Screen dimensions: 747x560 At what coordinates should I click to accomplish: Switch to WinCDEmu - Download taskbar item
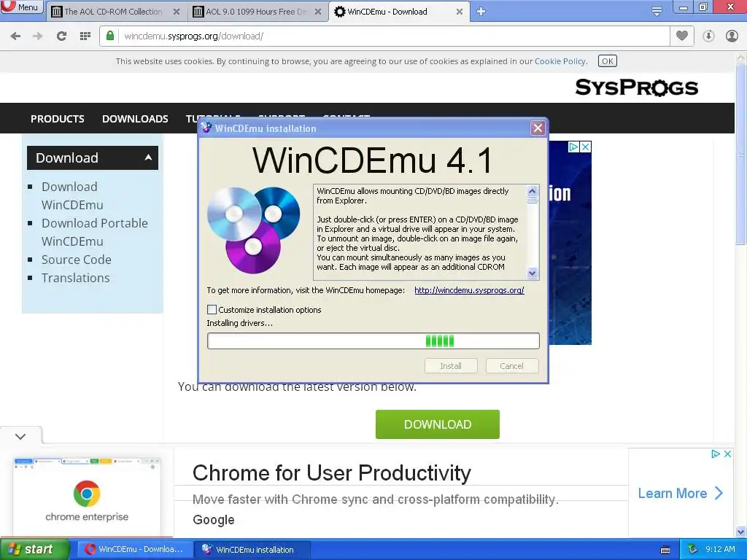click(x=135, y=549)
